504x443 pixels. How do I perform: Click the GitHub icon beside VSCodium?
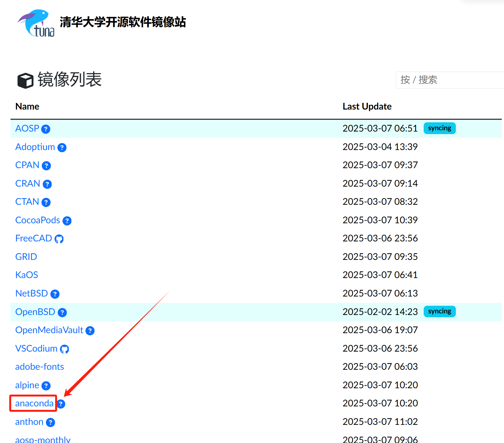click(x=64, y=349)
